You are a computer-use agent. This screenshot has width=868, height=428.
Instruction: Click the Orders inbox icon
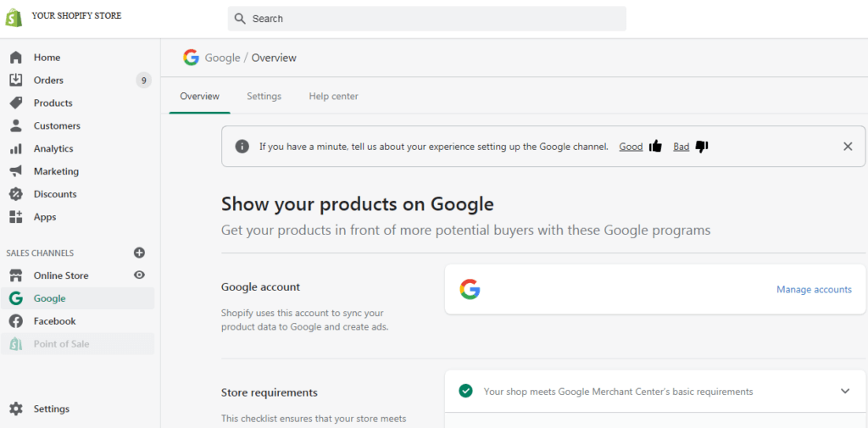point(16,81)
